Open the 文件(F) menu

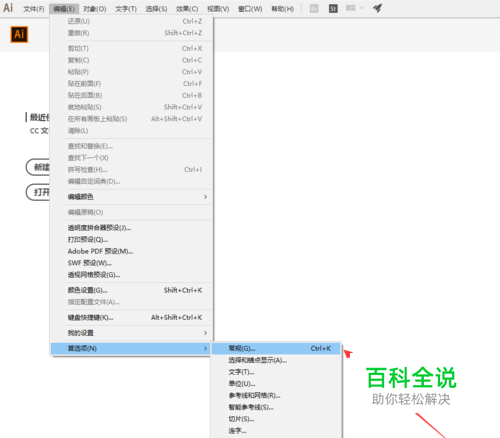[34, 9]
